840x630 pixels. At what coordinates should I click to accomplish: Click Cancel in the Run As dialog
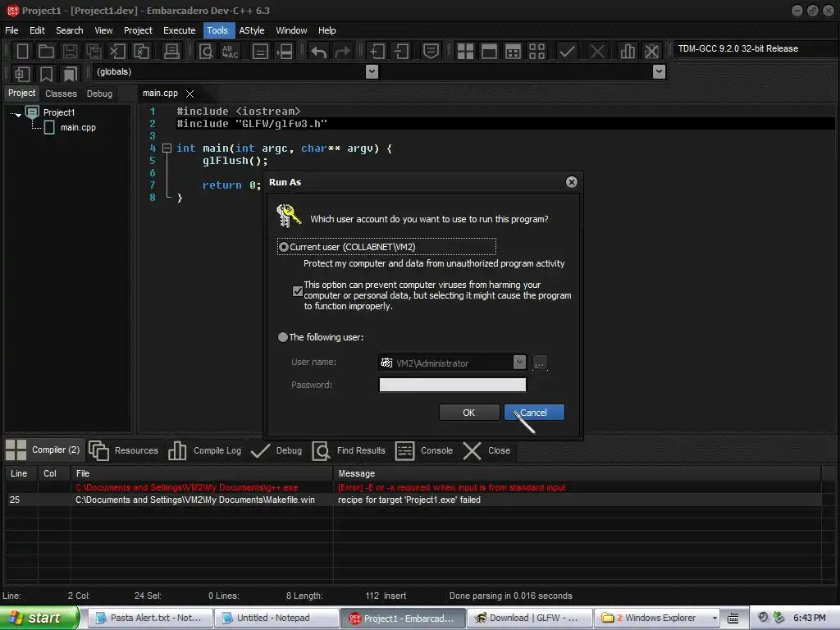pos(533,413)
